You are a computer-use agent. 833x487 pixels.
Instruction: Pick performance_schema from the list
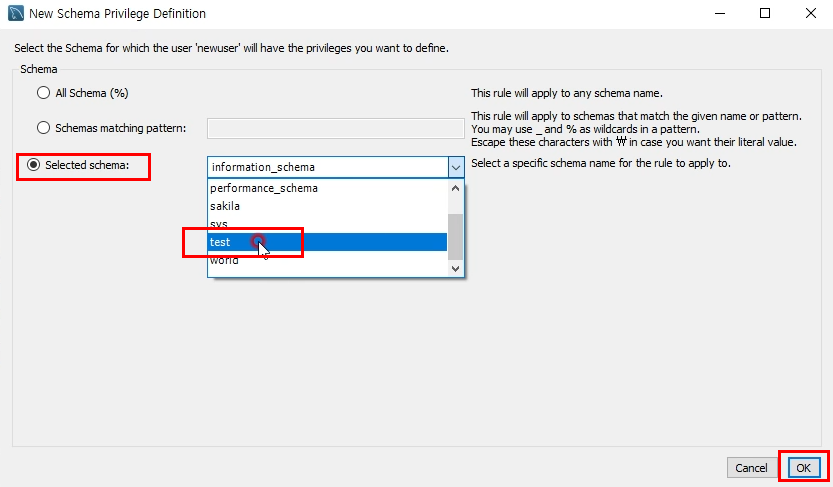[x=327, y=188]
